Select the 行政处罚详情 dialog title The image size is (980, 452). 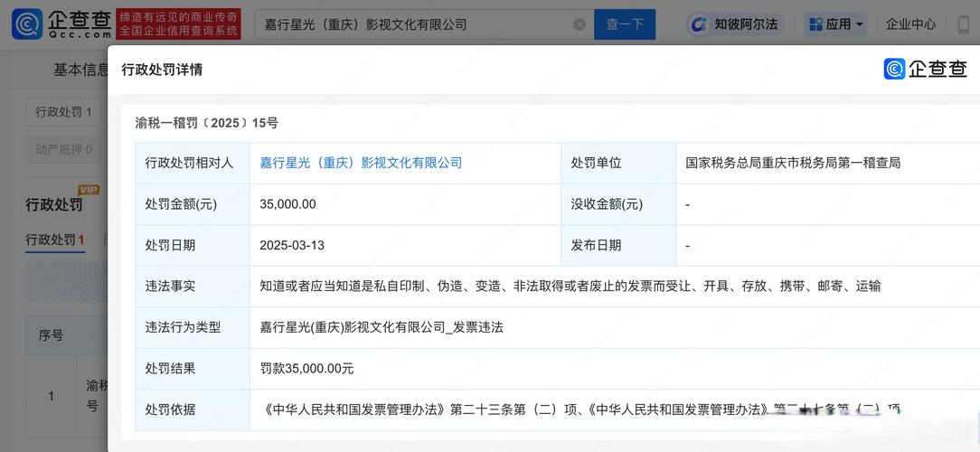point(162,70)
